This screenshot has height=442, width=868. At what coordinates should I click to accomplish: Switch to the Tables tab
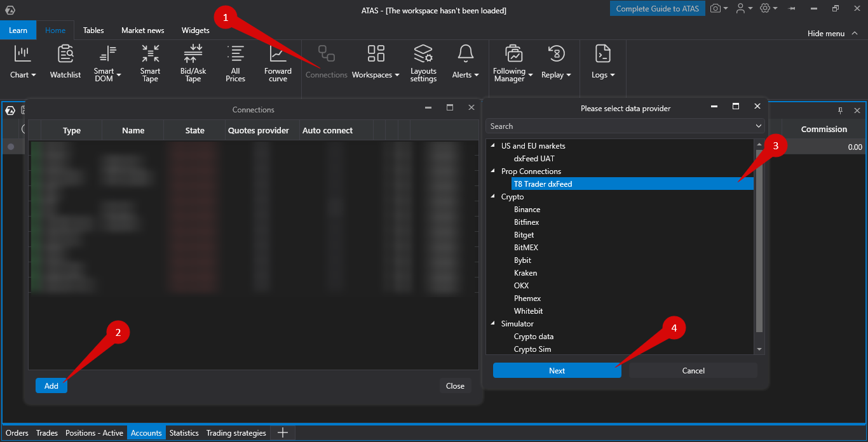(x=93, y=30)
